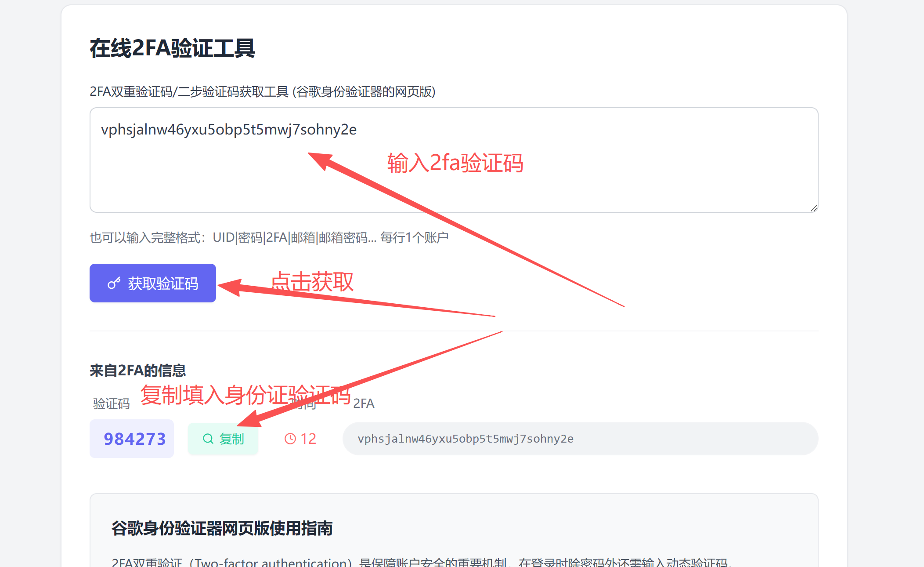Click the 2FA column label above the secret
The height and width of the screenshot is (567, 924).
point(364,403)
